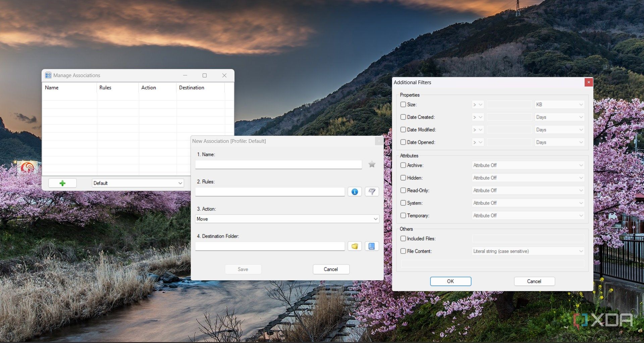Click the Save button
The height and width of the screenshot is (343, 644).
[x=243, y=269]
